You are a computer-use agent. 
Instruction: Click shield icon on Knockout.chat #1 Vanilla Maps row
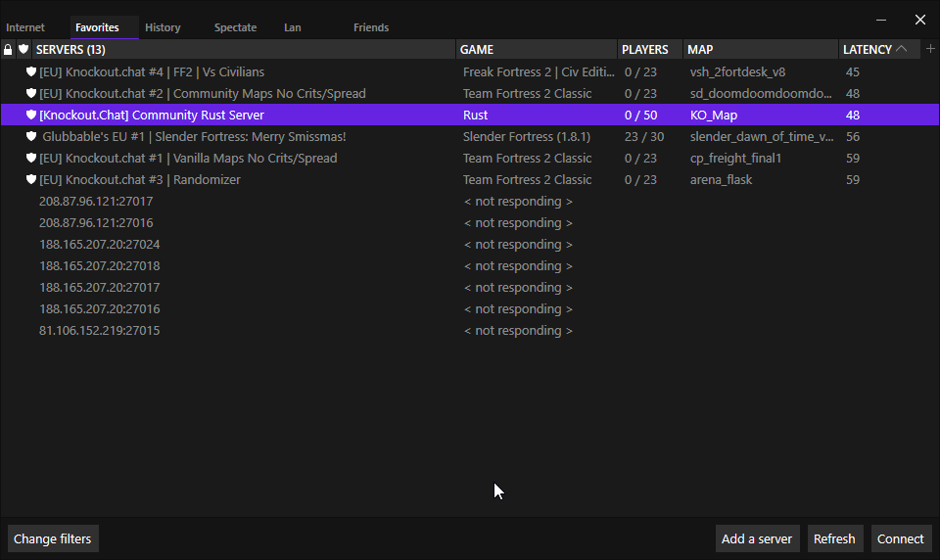(x=31, y=159)
